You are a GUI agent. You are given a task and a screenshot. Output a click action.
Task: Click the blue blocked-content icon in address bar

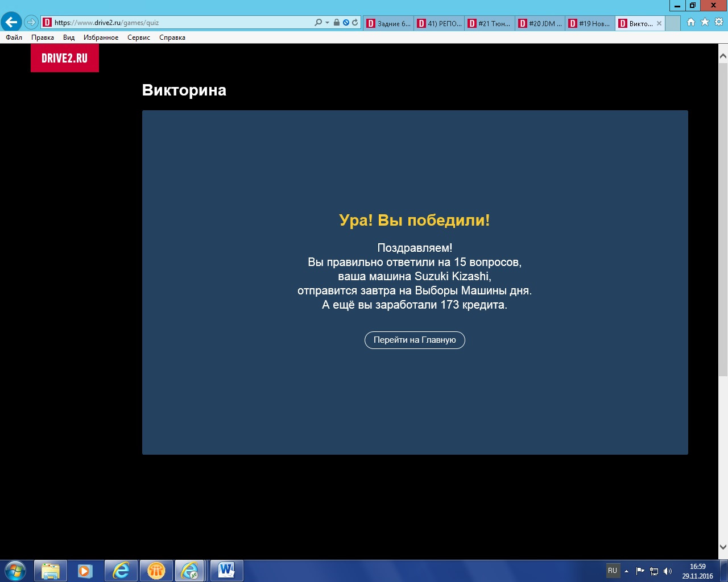pyautogui.click(x=346, y=23)
